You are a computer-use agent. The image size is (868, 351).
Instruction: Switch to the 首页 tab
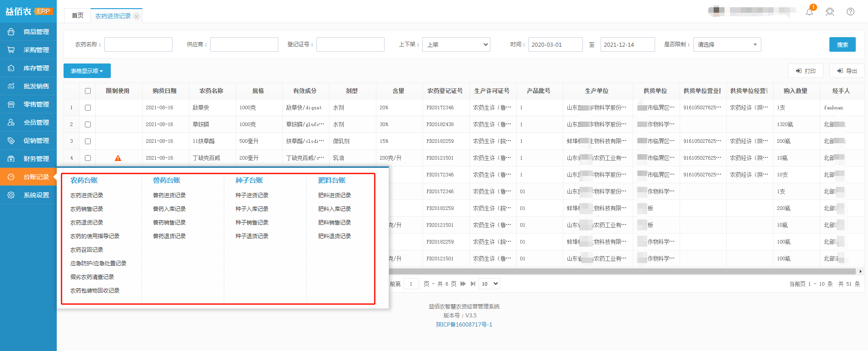point(78,16)
